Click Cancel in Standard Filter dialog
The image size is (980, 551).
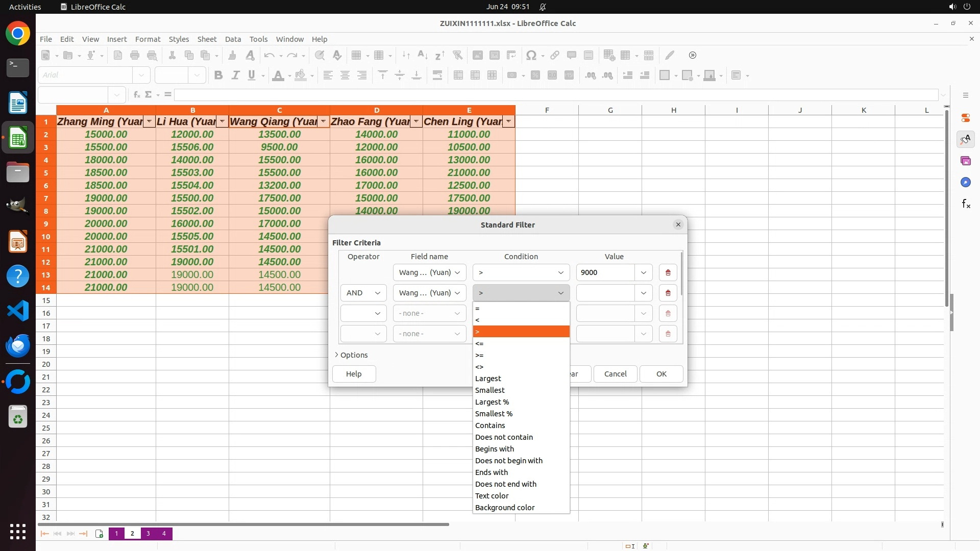click(615, 374)
